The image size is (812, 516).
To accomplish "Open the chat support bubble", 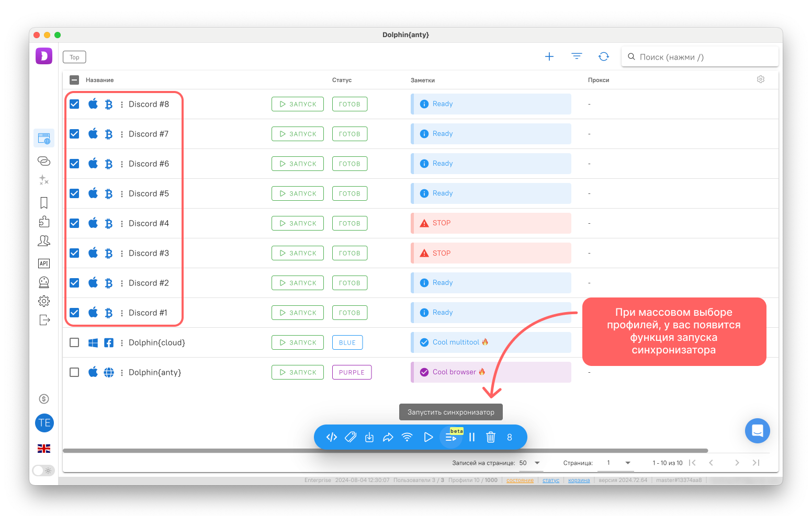I will tap(758, 431).
